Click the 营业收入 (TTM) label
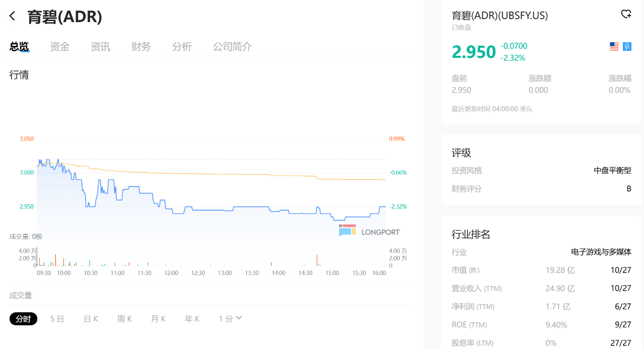The width and height of the screenshot is (644, 349). (477, 289)
